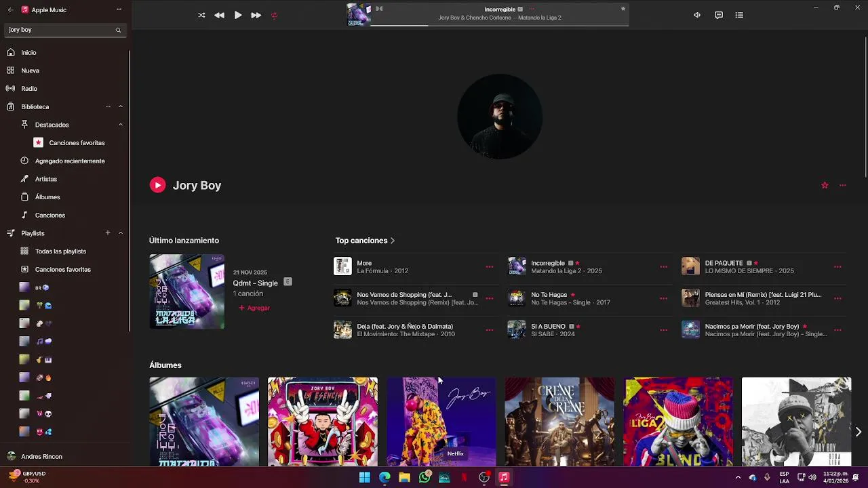Open Jory Boy artist more options
Viewport: 868px width, 488px height.
click(x=843, y=185)
